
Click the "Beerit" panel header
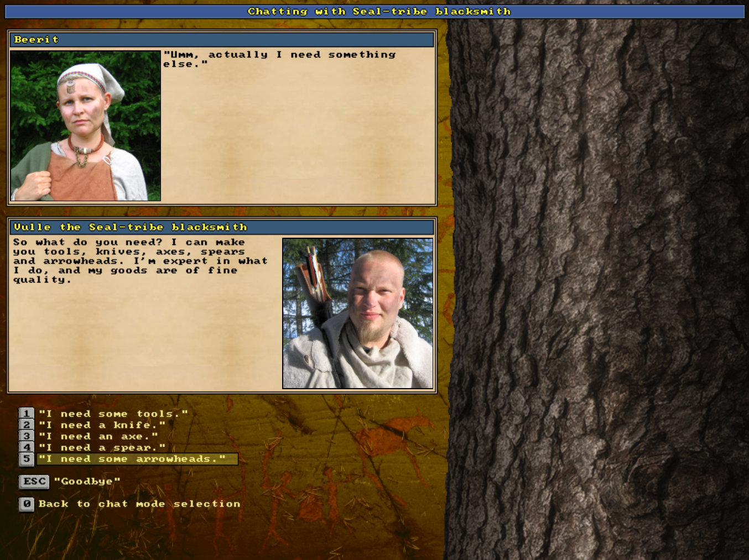pos(221,40)
